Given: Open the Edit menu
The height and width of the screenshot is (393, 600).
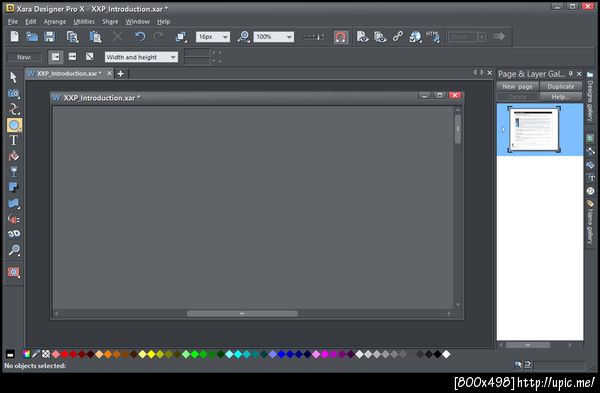Looking at the screenshot, I should (x=31, y=22).
